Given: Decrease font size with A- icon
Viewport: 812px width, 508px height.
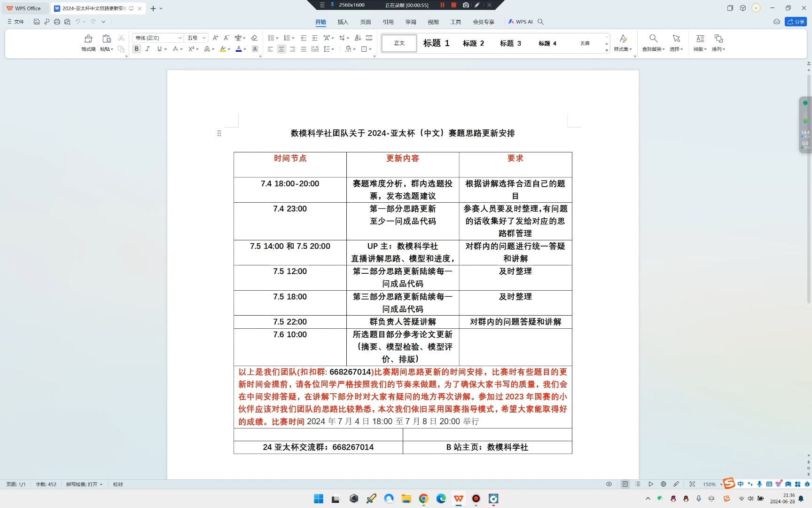Looking at the screenshot, I should click(226, 38).
